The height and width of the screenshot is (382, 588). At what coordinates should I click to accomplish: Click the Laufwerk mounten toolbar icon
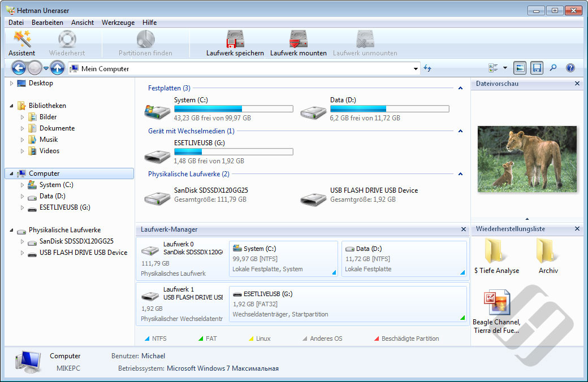tap(298, 44)
